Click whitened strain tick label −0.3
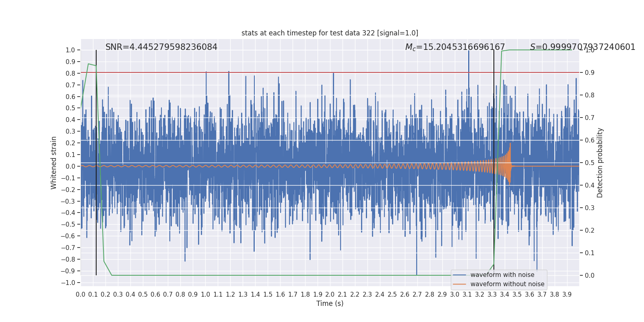This screenshot has width=644, height=322. point(68,201)
